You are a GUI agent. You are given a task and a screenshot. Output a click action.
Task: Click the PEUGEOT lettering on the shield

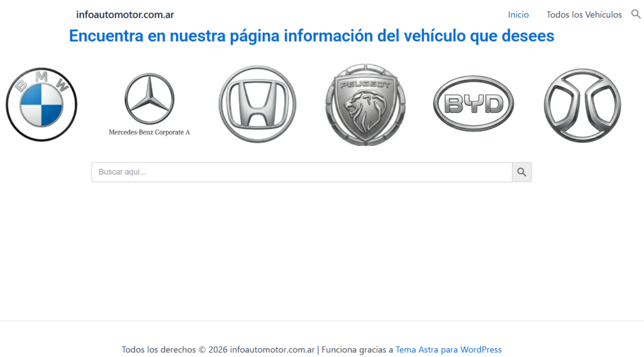pyautogui.click(x=365, y=84)
